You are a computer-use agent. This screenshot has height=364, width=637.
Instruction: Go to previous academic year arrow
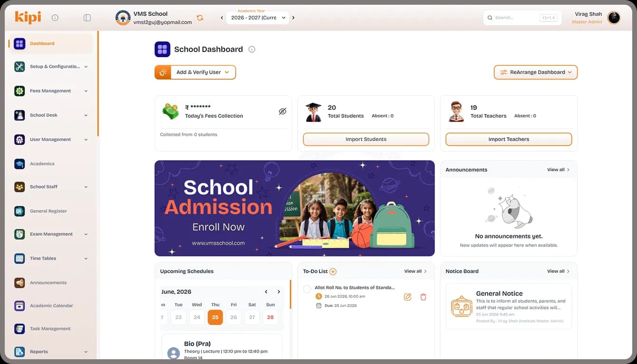pos(222,18)
